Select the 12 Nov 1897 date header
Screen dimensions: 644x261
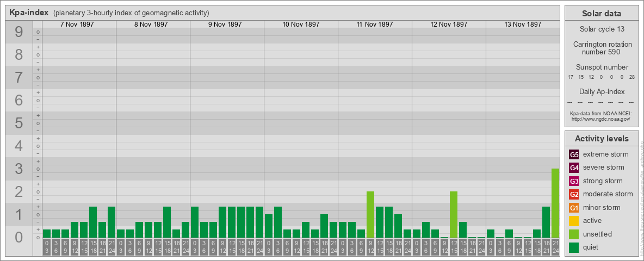(449, 24)
